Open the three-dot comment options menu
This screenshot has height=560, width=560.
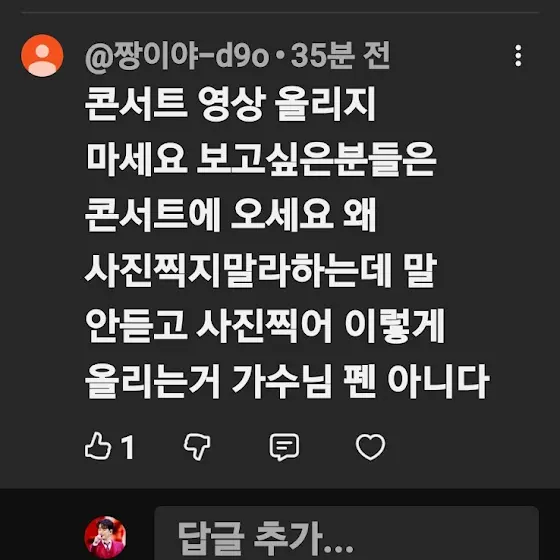coord(518,56)
